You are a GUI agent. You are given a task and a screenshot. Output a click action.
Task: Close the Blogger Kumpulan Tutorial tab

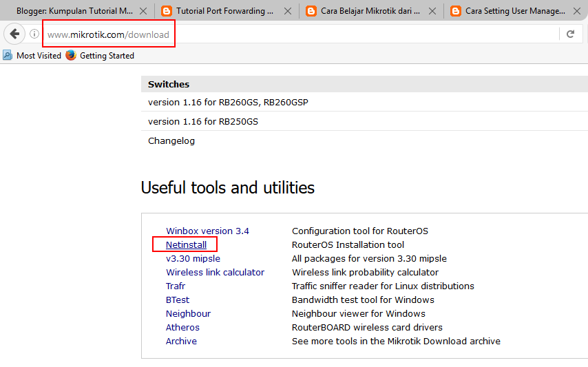click(x=143, y=11)
